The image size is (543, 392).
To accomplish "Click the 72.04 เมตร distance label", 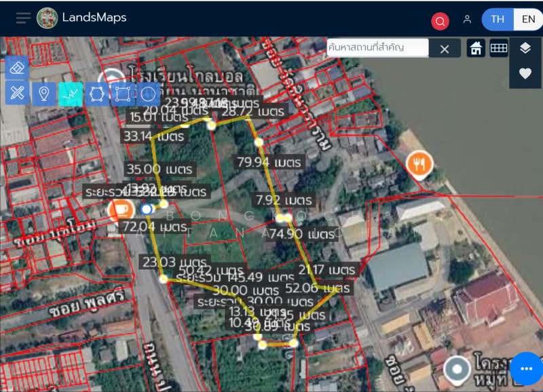I will 155,227.
